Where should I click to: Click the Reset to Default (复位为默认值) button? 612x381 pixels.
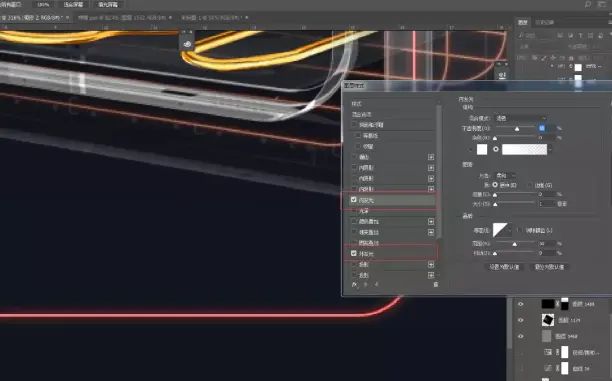pos(549,267)
